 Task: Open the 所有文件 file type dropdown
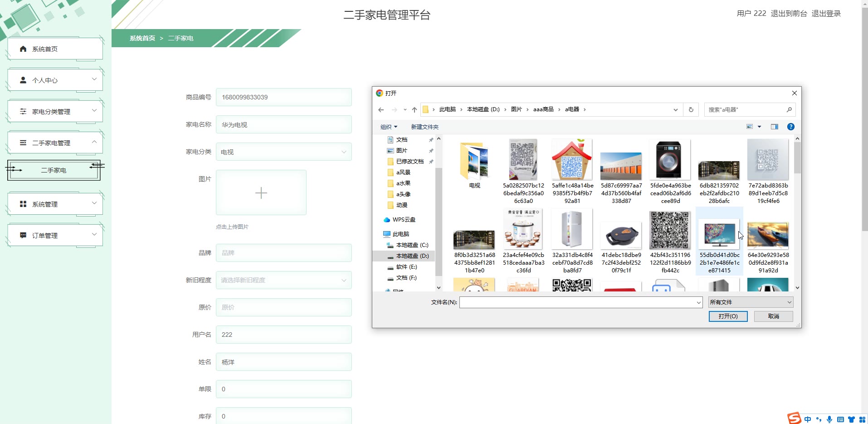[751, 302]
